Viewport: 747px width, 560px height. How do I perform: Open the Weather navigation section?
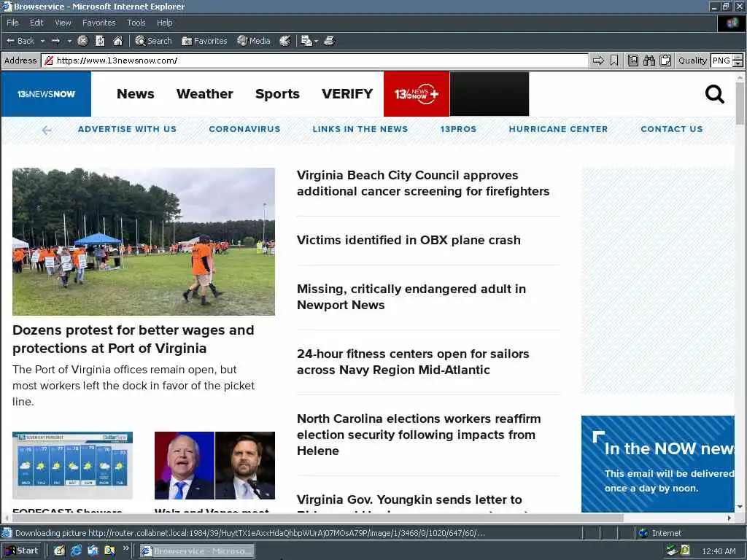click(x=204, y=94)
